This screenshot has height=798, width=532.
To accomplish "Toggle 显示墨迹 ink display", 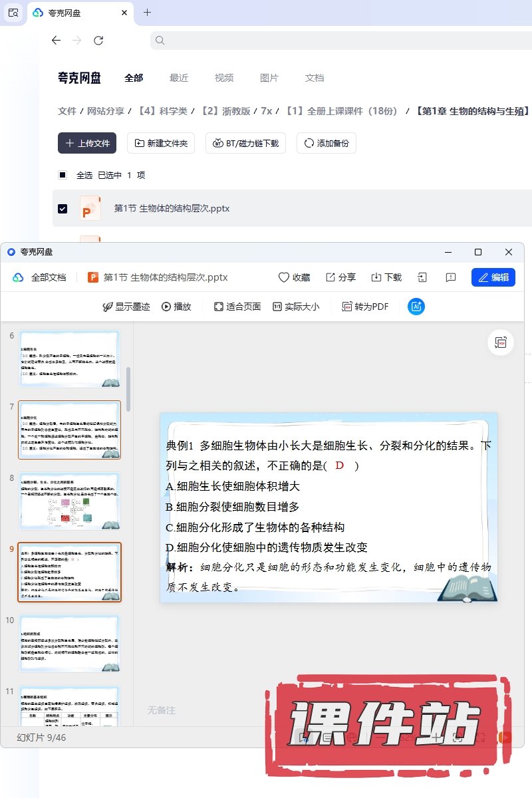I will [x=126, y=307].
